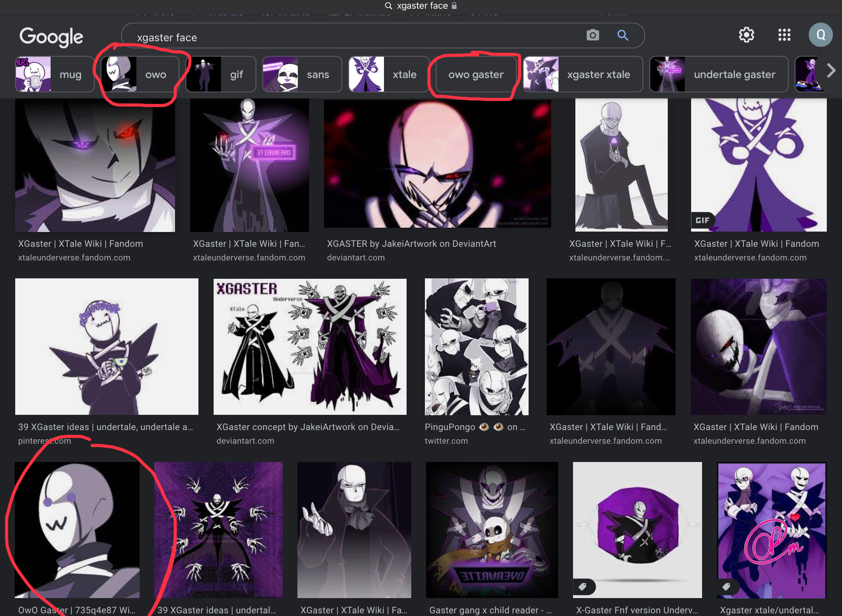This screenshot has height=616, width=842.
Task: Open the Xgaster xtale/undertale image
Action: [771, 530]
